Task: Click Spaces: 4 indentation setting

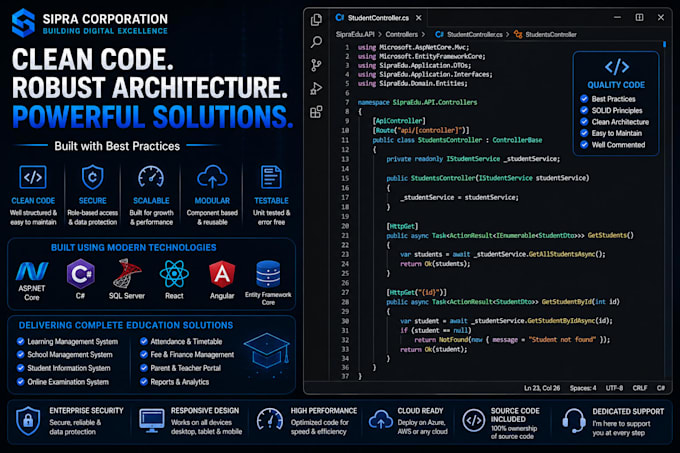Action: click(x=583, y=388)
